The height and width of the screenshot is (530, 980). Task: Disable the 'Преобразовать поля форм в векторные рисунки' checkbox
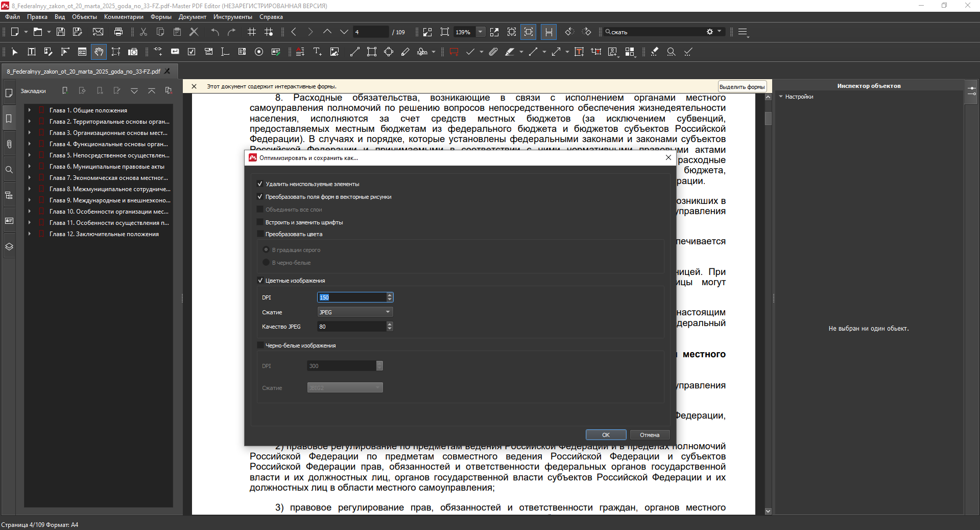click(260, 197)
